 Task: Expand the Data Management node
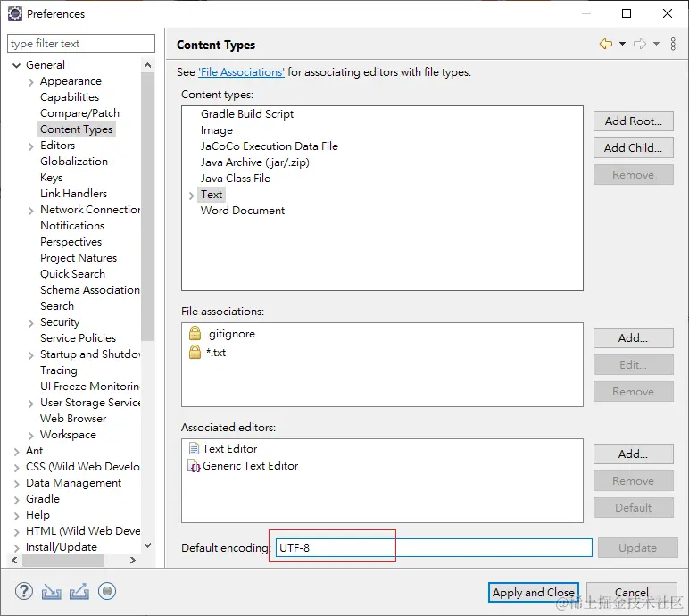[17, 484]
